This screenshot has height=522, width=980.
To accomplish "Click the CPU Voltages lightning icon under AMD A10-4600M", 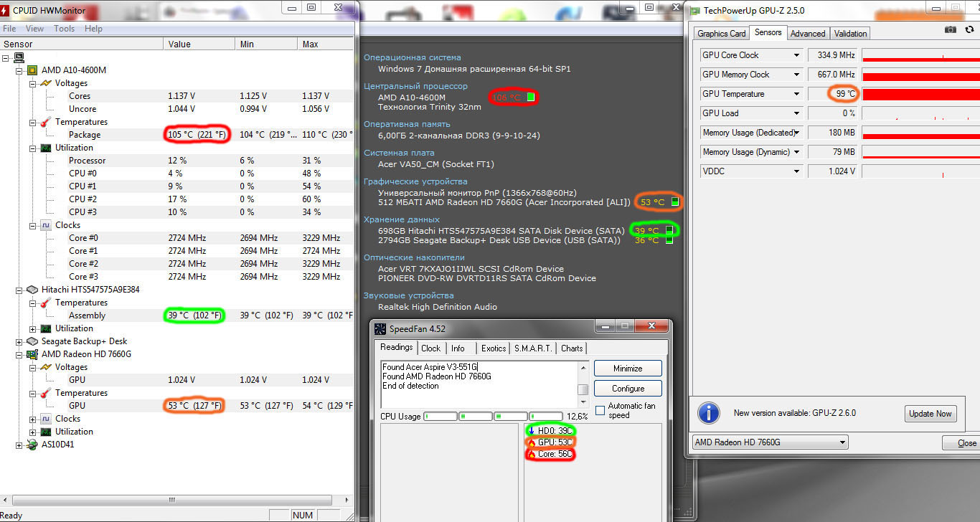I will pos(46,83).
